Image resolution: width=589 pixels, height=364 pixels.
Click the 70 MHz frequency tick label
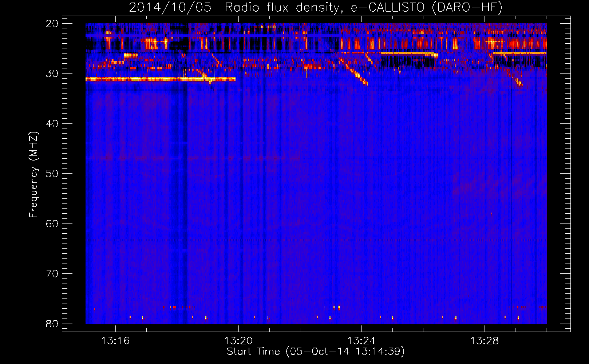click(52, 274)
